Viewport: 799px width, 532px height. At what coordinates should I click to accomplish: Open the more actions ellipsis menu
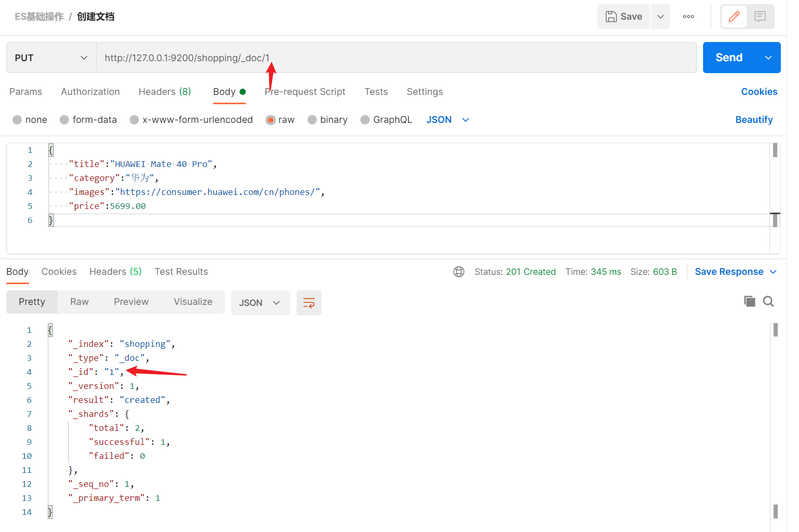688,16
